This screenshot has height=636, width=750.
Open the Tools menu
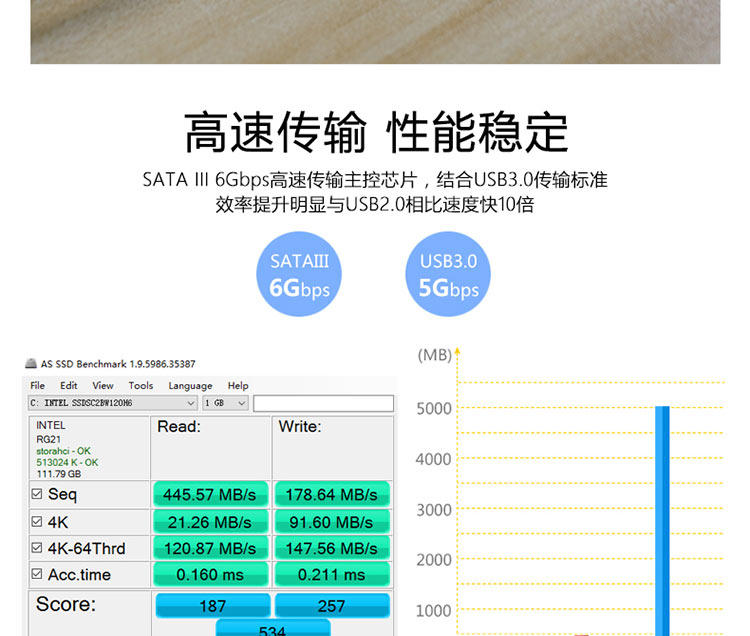(x=141, y=385)
